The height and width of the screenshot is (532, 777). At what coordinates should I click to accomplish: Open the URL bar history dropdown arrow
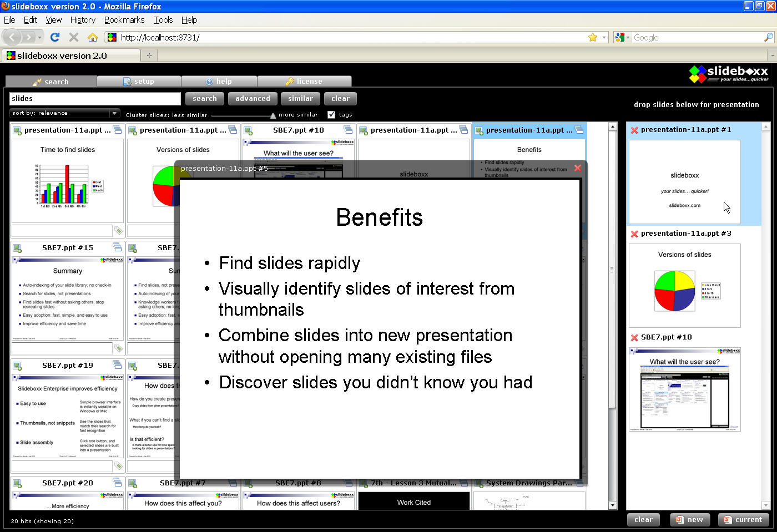604,37
